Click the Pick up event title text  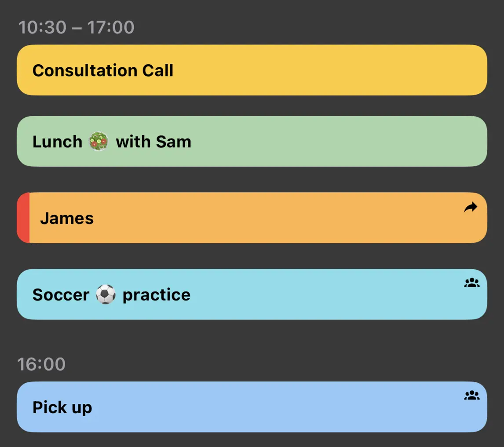click(x=62, y=407)
